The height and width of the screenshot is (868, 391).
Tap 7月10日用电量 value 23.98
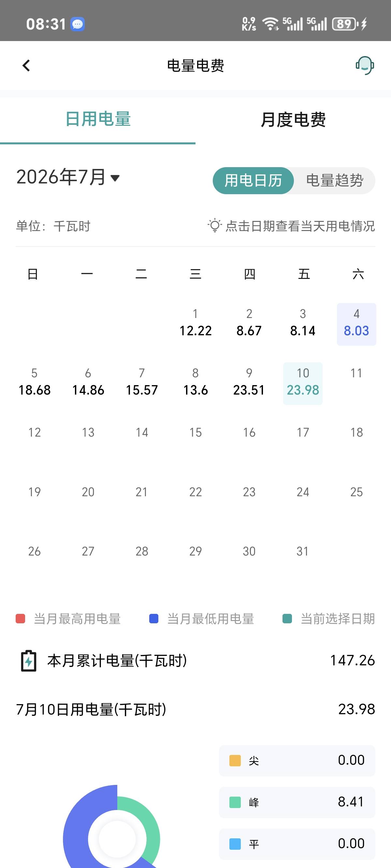coord(356,709)
